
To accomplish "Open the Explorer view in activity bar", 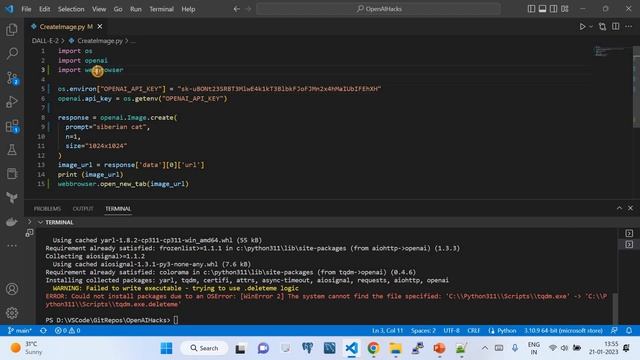I will (x=12, y=30).
